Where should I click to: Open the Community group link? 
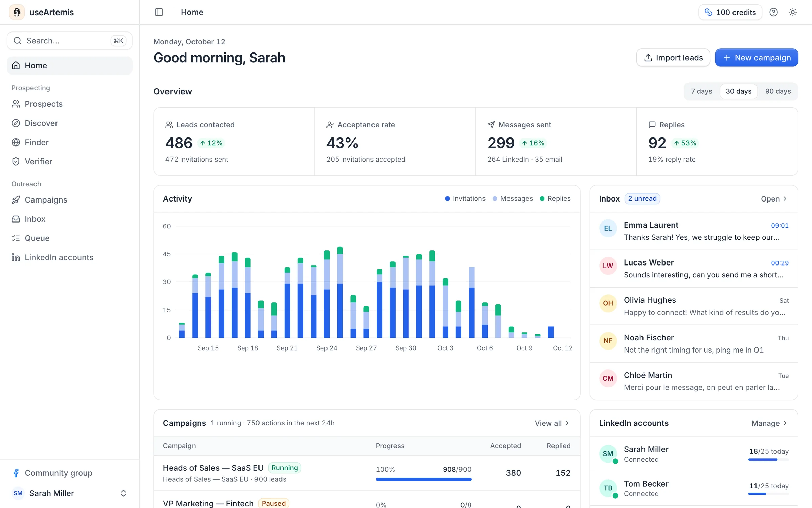tap(69, 473)
